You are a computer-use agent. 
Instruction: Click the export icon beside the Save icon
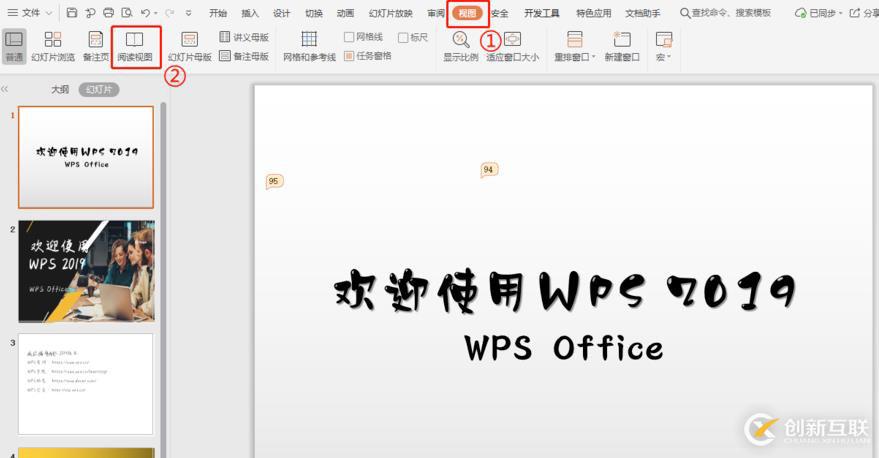pyautogui.click(x=90, y=12)
